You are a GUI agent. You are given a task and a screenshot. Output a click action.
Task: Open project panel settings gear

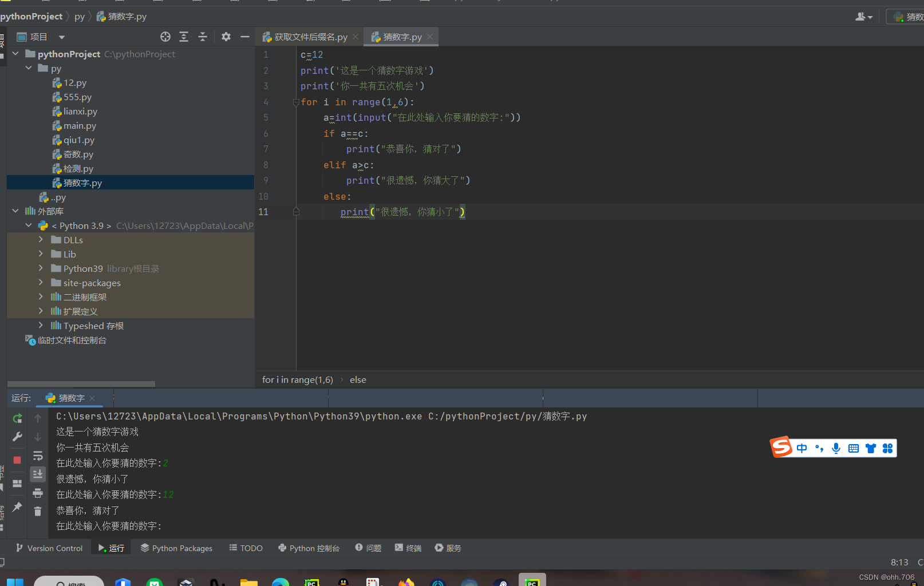pyautogui.click(x=226, y=37)
